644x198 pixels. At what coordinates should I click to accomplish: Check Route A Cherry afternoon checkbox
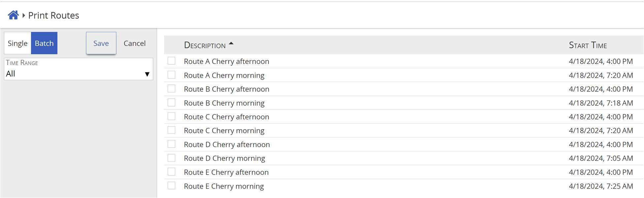click(172, 61)
